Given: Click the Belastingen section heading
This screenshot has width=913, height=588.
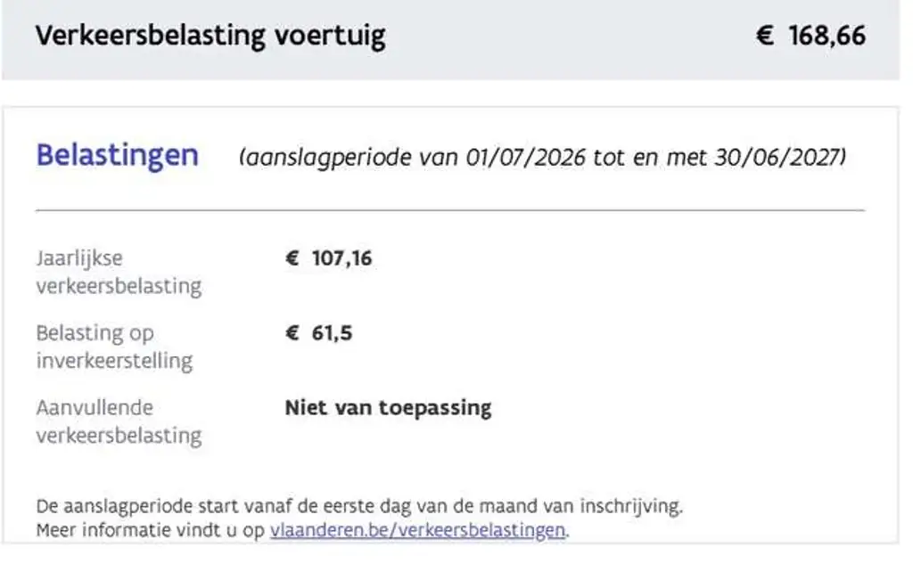Looking at the screenshot, I should point(118,156).
